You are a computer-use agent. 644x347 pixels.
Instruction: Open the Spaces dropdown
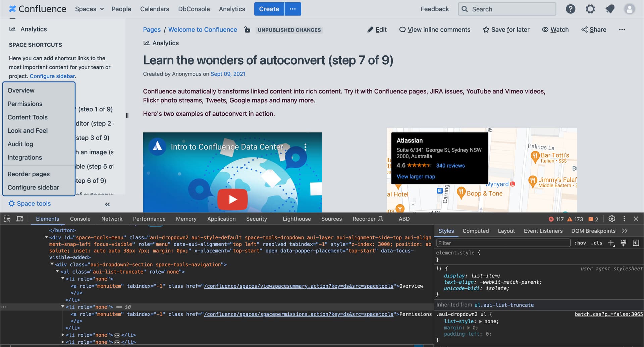click(x=89, y=9)
